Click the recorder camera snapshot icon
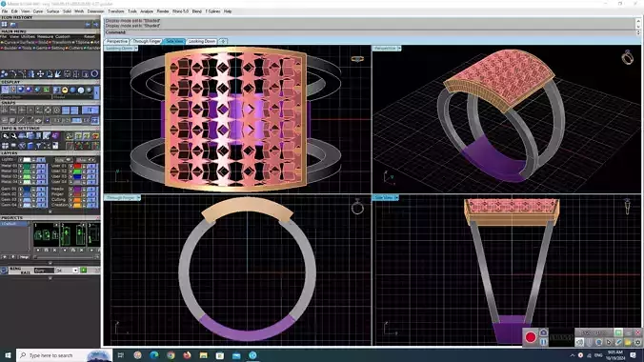 coord(543,332)
